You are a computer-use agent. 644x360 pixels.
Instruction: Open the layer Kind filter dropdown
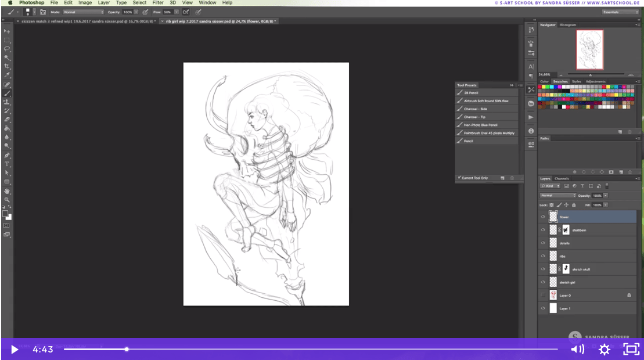[551, 186]
